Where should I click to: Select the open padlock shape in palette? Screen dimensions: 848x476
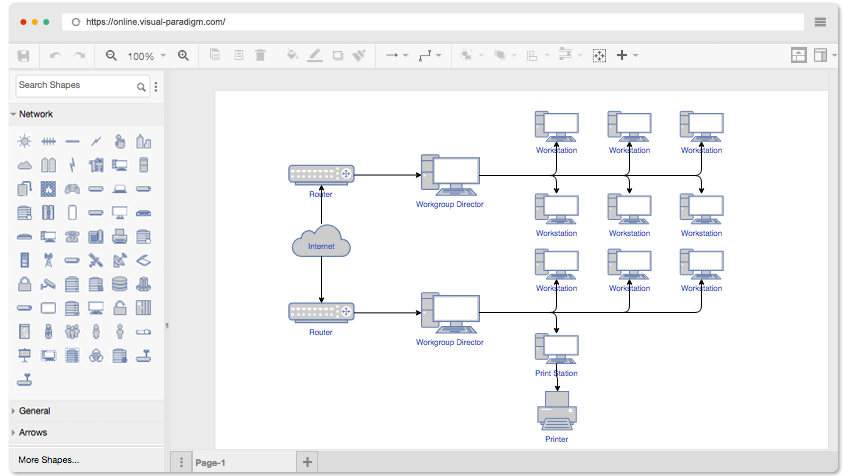pos(120,308)
